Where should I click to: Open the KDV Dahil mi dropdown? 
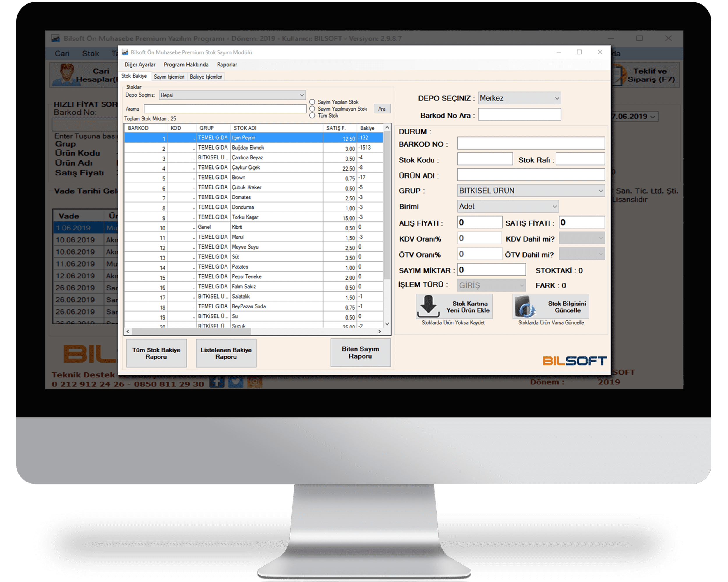[x=582, y=239]
